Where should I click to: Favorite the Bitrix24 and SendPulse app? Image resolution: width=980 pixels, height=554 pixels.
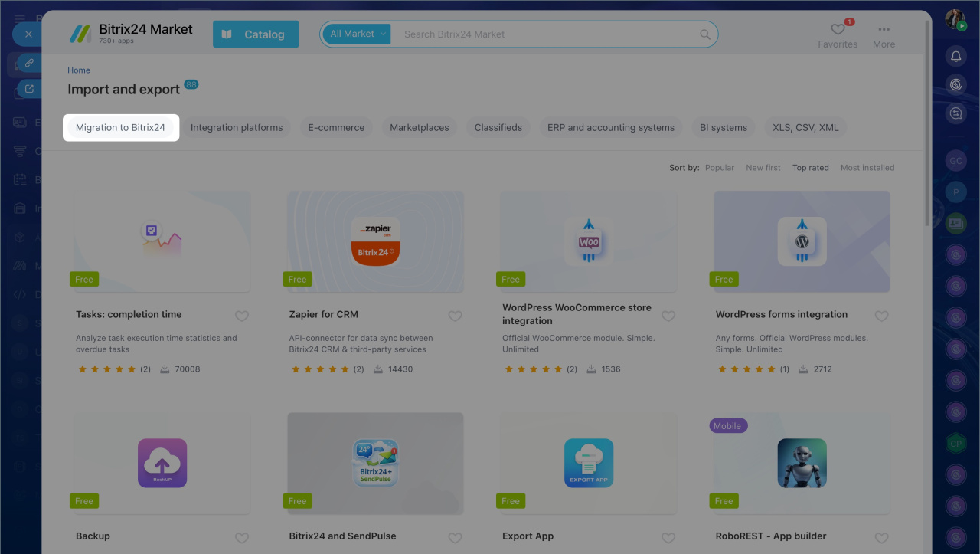point(455,538)
